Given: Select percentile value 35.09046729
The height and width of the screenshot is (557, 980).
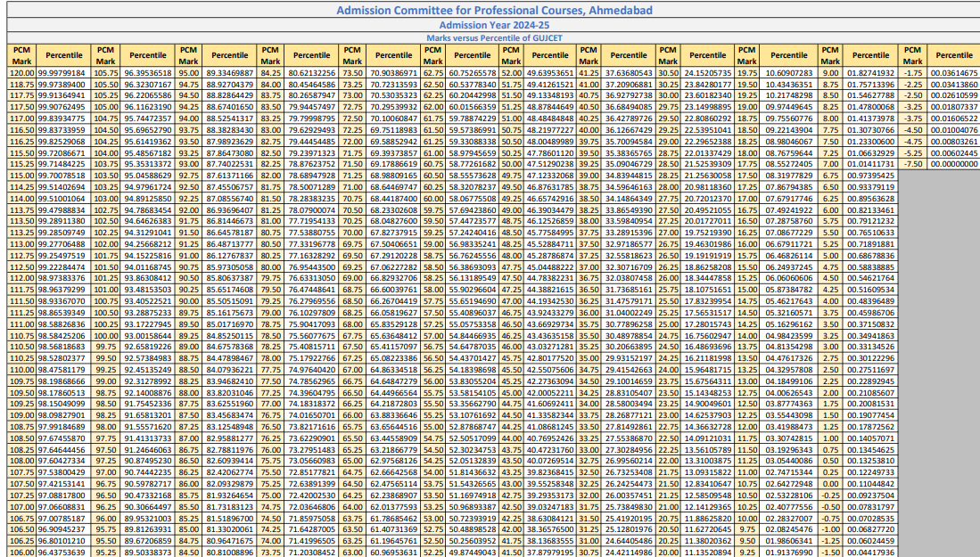Looking at the screenshot, I should [628, 164].
